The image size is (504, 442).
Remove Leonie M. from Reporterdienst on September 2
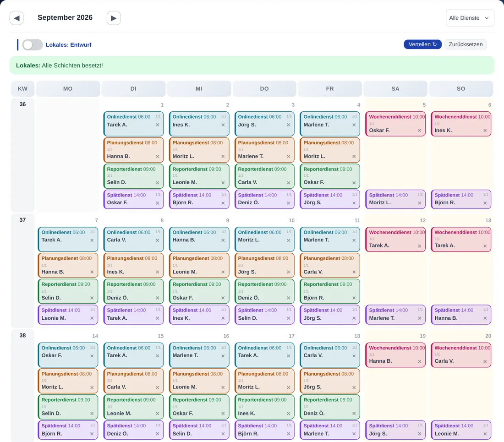(x=223, y=182)
